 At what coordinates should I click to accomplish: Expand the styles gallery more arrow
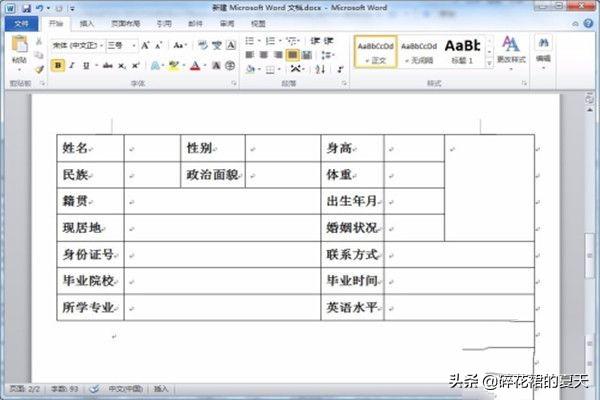click(x=489, y=63)
